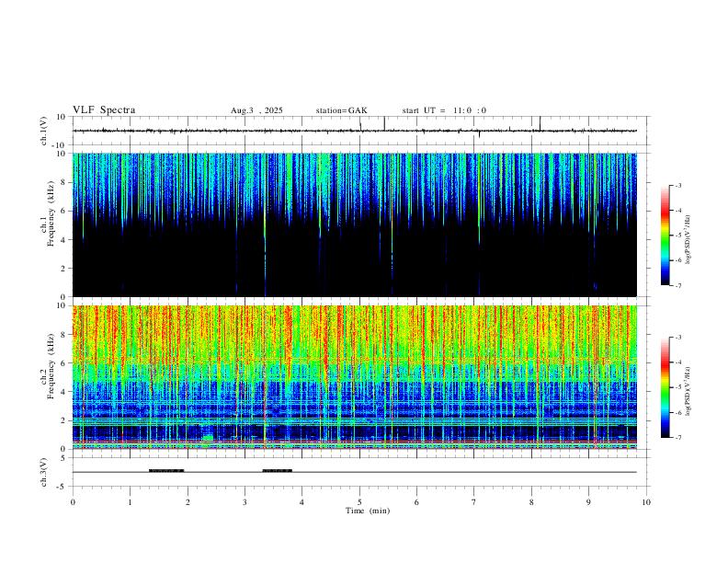The width and height of the screenshot is (728, 563).
Task: Click the "-4" tick on ch.2 color bar
Action: point(677,362)
